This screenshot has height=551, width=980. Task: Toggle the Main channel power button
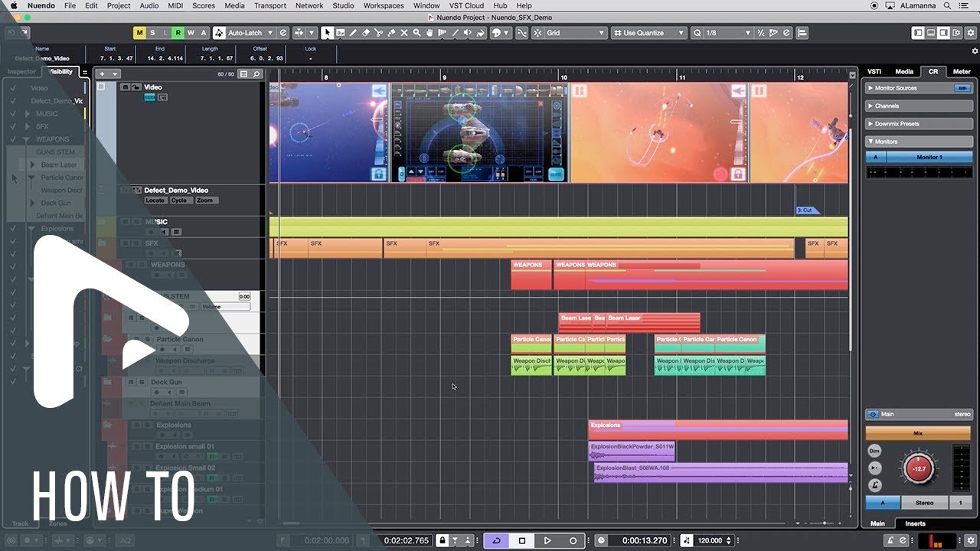tap(873, 414)
